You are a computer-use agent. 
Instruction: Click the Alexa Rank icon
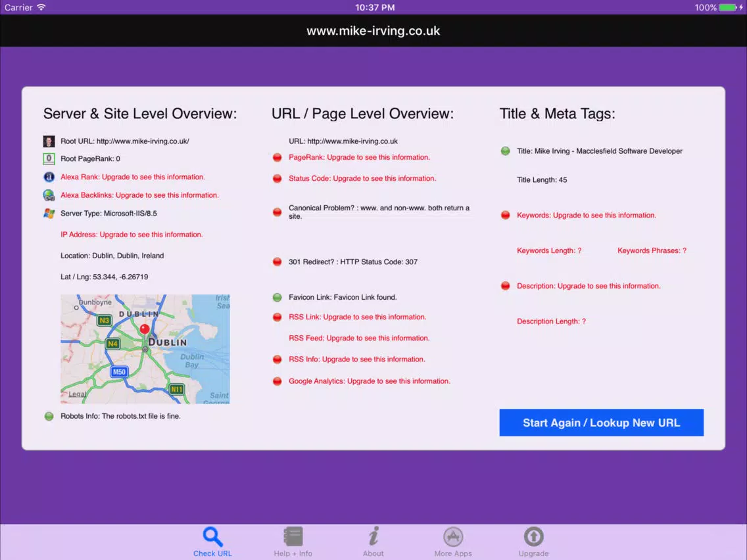pyautogui.click(x=49, y=177)
